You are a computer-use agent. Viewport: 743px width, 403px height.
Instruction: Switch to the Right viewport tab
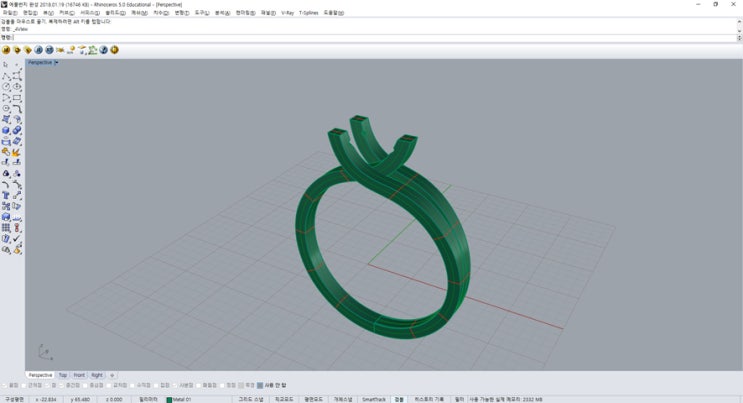click(x=97, y=375)
